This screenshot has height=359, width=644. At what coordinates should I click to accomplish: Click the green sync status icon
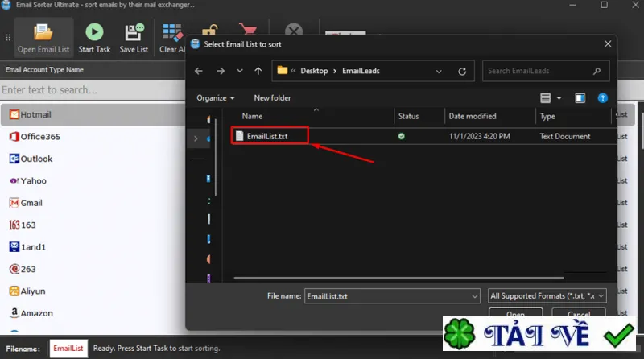[x=401, y=136]
